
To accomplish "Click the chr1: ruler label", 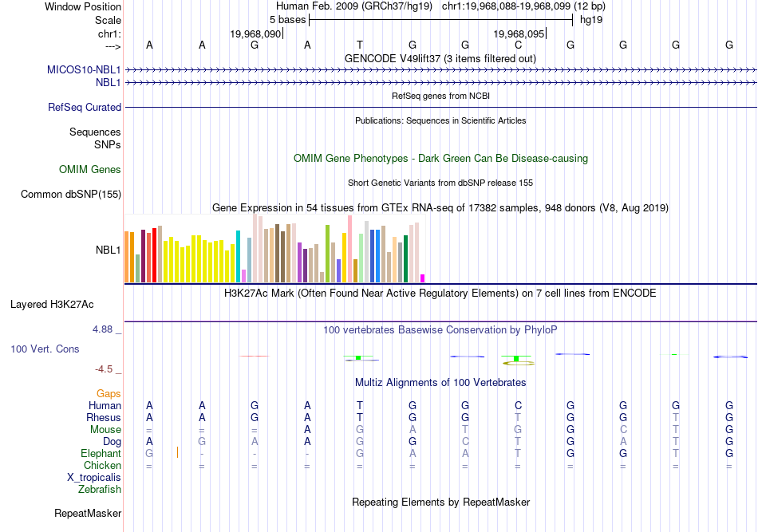I will [x=109, y=33].
